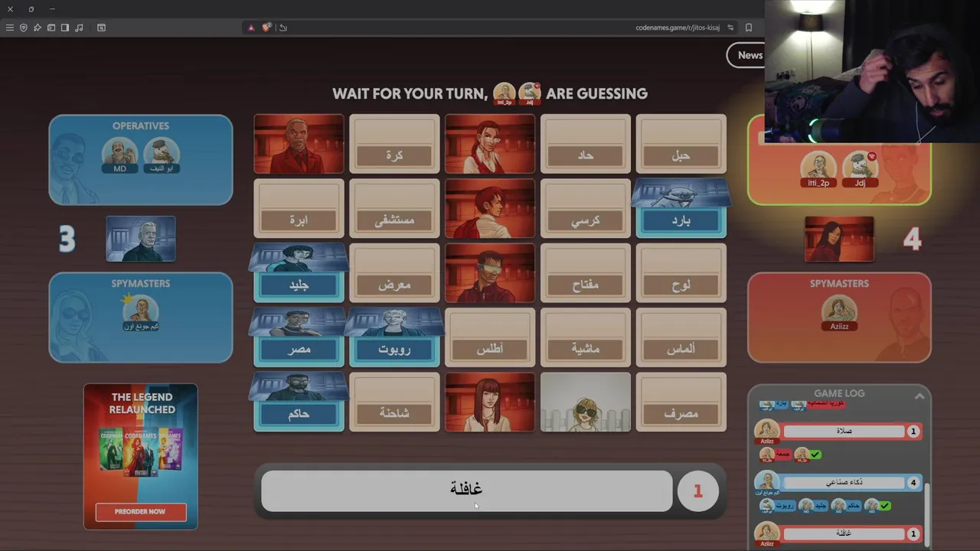Select the word card حبل
Viewport: 980px width, 551px height.
pos(681,144)
